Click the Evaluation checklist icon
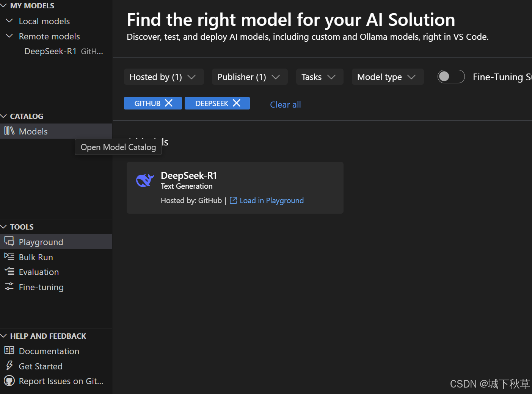The image size is (532, 394). pyautogui.click(x=9, y=271)
